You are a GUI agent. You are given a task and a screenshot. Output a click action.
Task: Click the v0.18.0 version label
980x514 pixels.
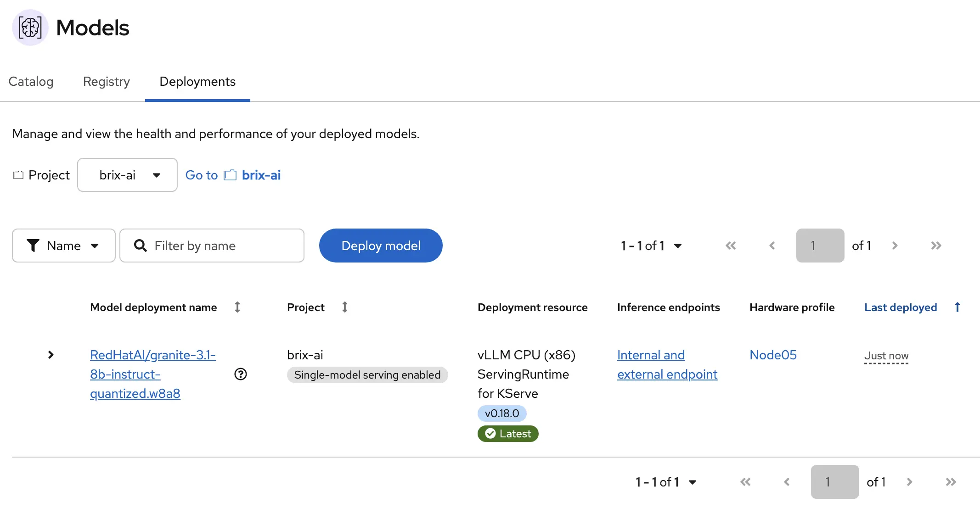(x=502, y=413)
